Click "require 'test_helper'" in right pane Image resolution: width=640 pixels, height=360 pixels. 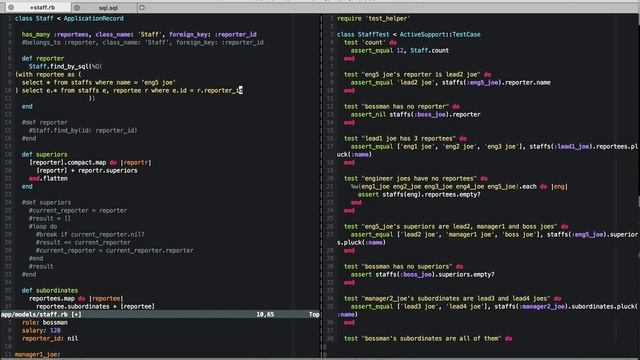pos(373,18)
